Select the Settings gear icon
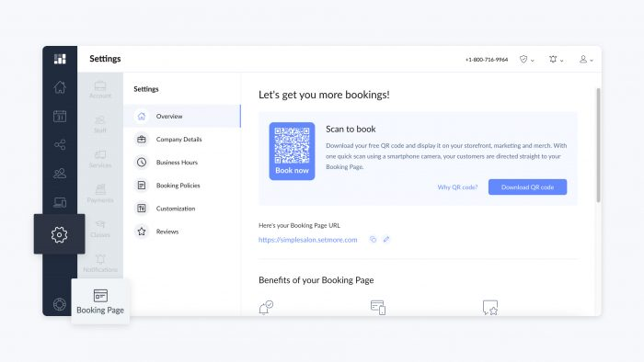Screen dimensions: 644x362 pyautogui.click(x=60, y=234)
